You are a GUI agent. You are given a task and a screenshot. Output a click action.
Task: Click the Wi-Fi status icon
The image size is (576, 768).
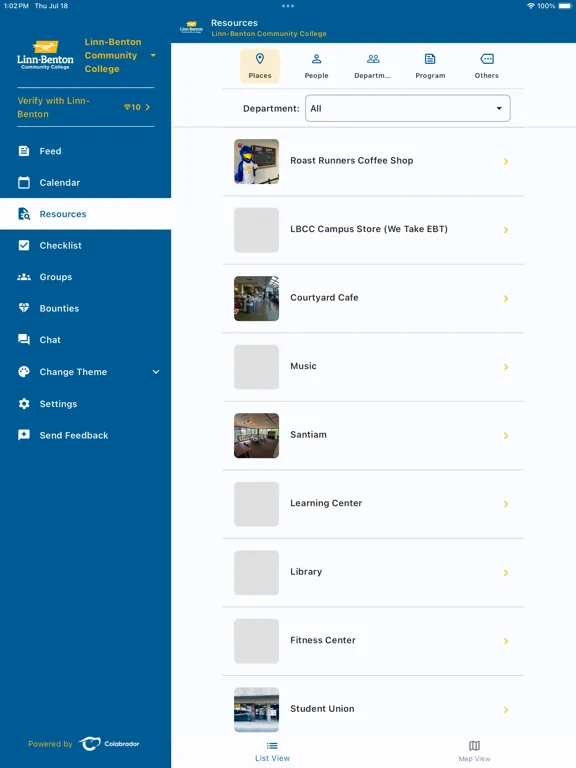pos(530,6)
